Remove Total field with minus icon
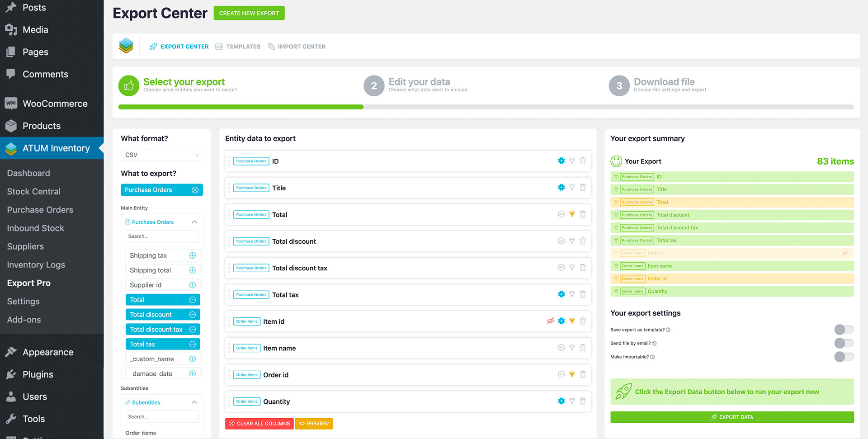This screenshot has width=868, height=439. pyautogui.click(x=192, y=300)
